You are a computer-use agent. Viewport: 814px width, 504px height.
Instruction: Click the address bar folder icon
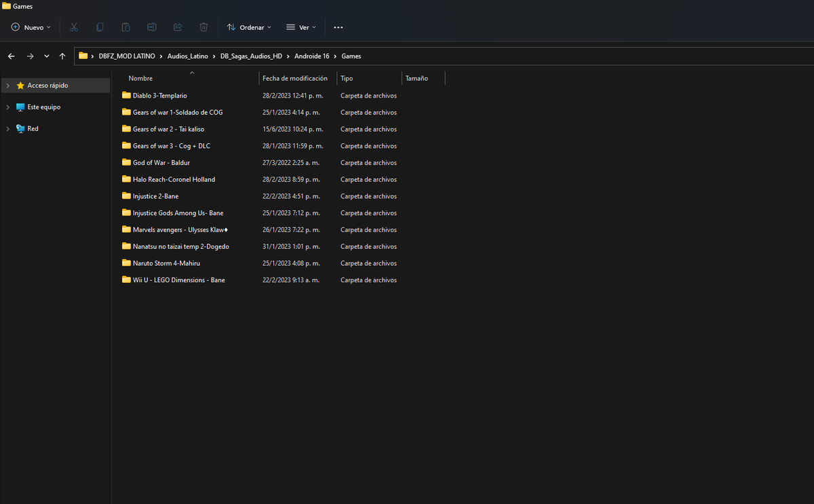click(x=83, y=56)
